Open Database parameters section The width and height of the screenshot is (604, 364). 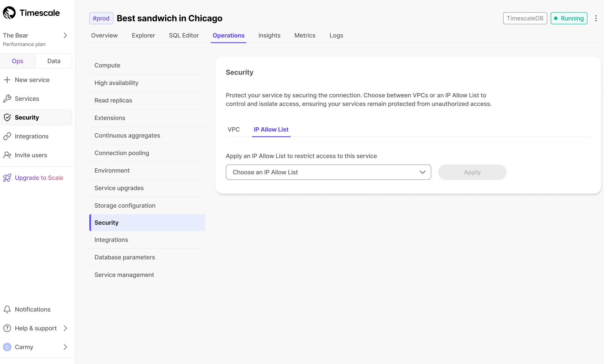[x=147, y=257]
